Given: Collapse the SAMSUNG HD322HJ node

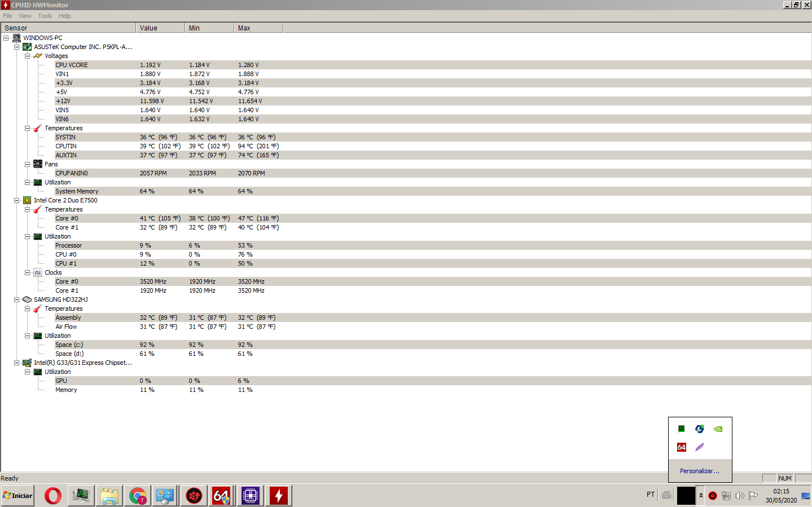Looking at the screenshot, I should pyautogui.click(x=17, y=299).
